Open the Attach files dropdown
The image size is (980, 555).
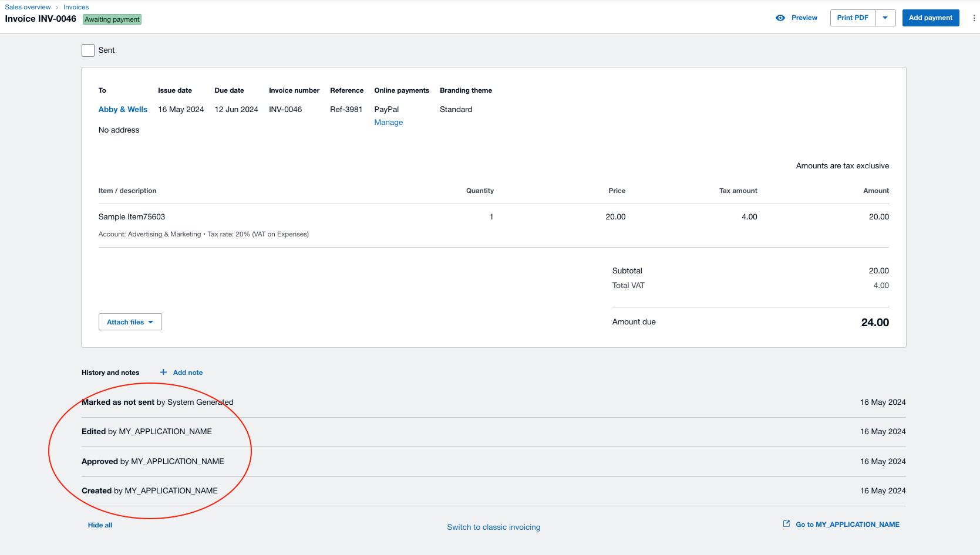pos(130,322)
